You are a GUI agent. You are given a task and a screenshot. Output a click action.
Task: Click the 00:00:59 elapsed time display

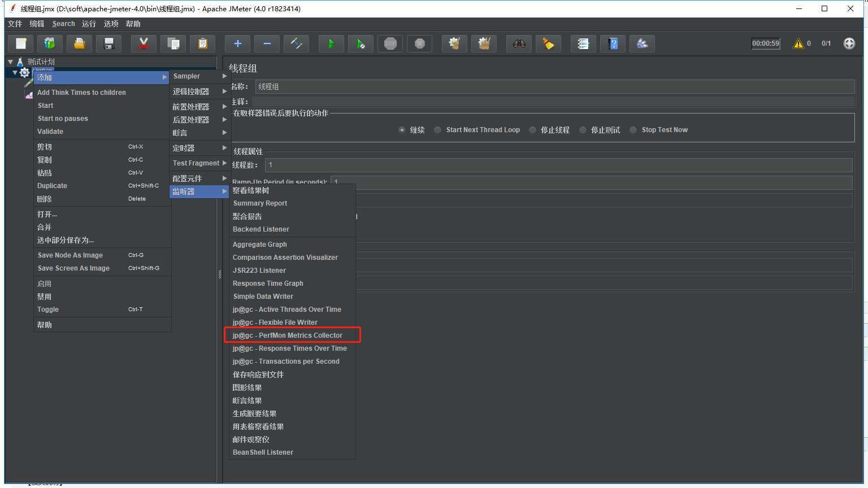coord(766,43)
